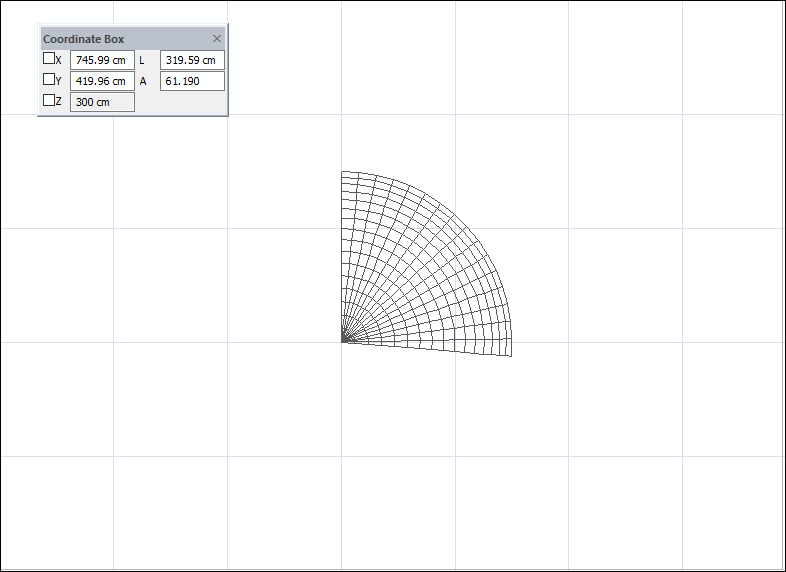Image resolution: width=786 pixels, height=572 pixels.
Task: Click the apex point of the fan mesh
Action: click(343, 342)
